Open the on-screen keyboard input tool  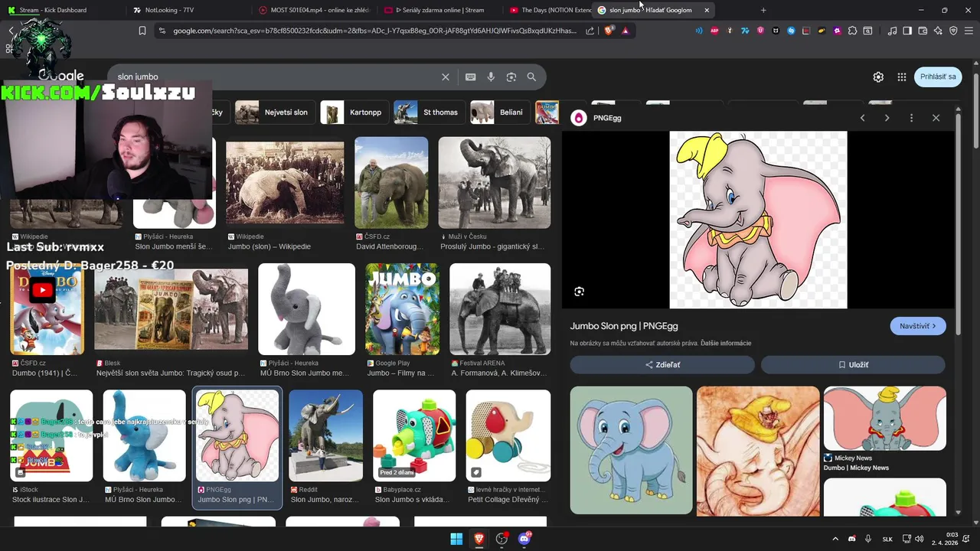471,77
